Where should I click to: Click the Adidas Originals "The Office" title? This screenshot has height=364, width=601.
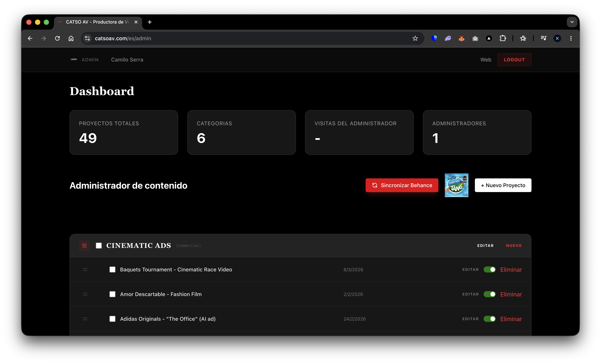pyautogui.click(x=168, y=319)
